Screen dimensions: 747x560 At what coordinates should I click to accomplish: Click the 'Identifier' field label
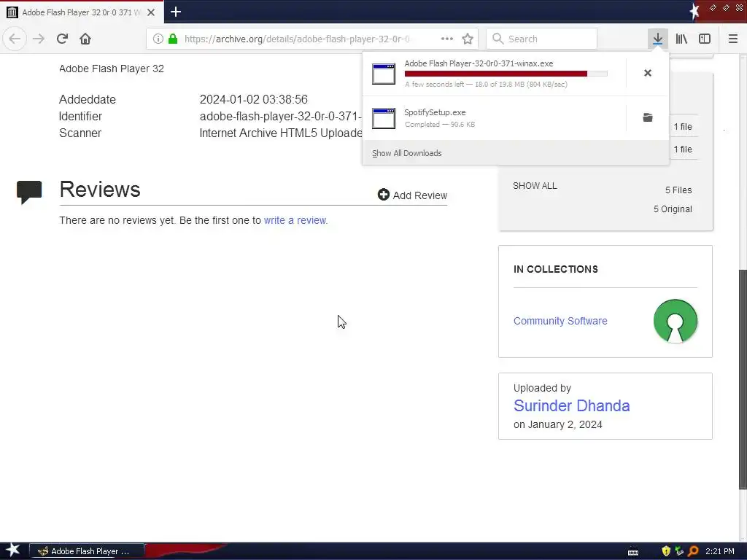click(x=80, y=116)
